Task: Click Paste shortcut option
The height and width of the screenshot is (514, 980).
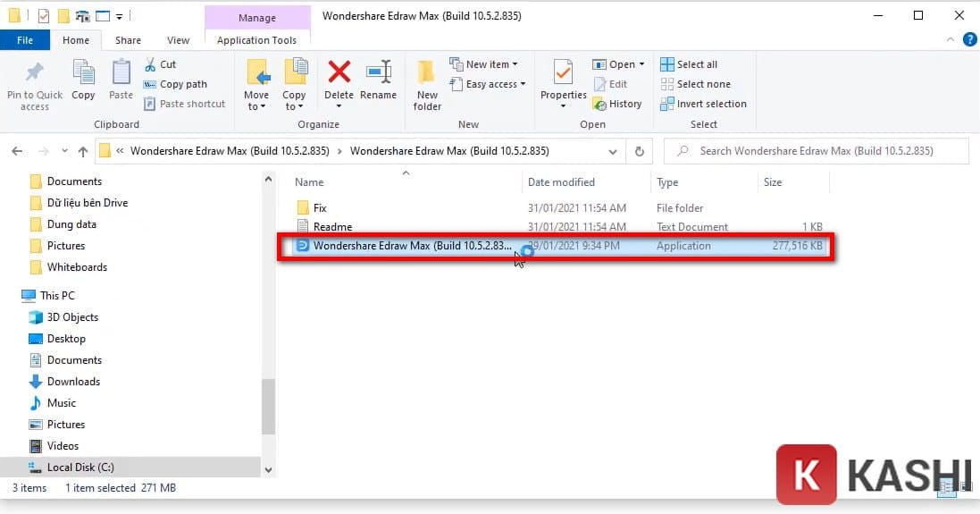Action: tap(184, 104)
